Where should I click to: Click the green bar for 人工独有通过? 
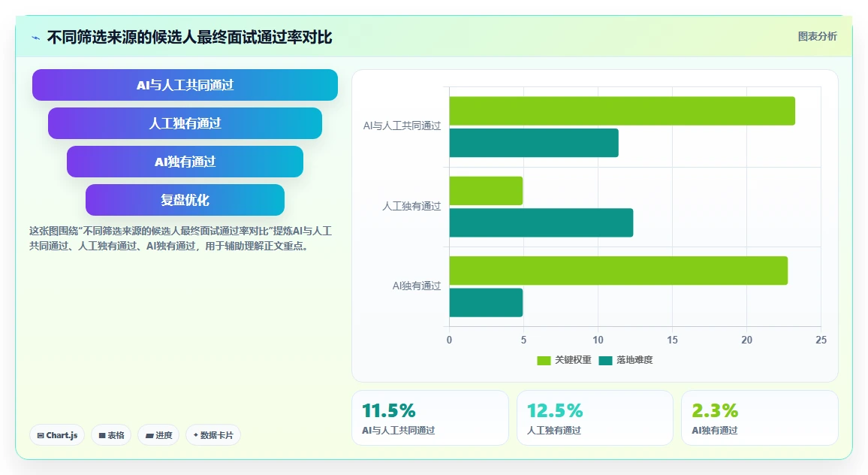(486, 191)
